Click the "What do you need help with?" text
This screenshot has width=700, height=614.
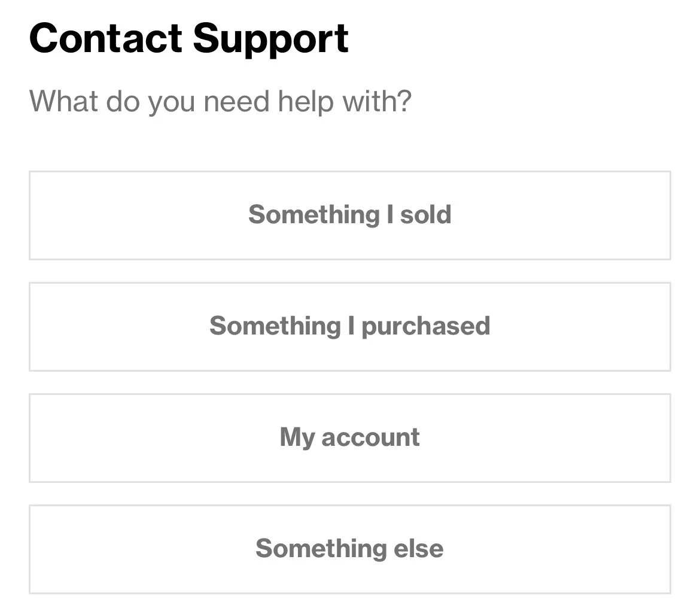220,102
